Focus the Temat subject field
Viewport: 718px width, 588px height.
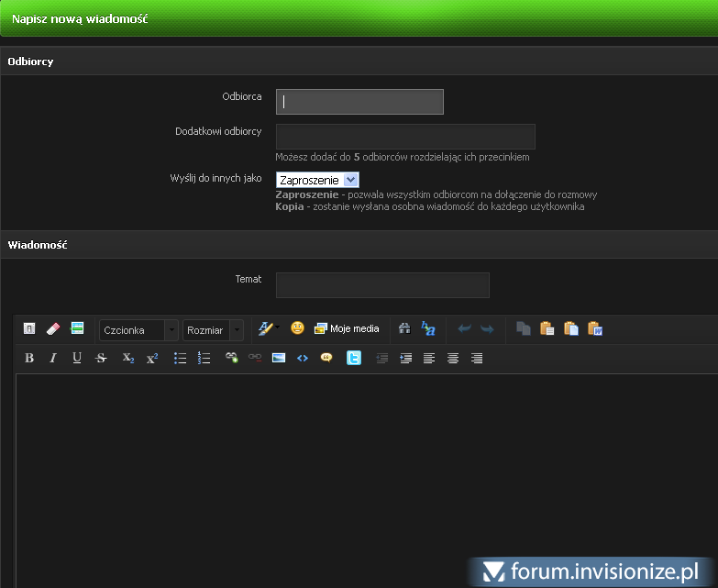382,285
